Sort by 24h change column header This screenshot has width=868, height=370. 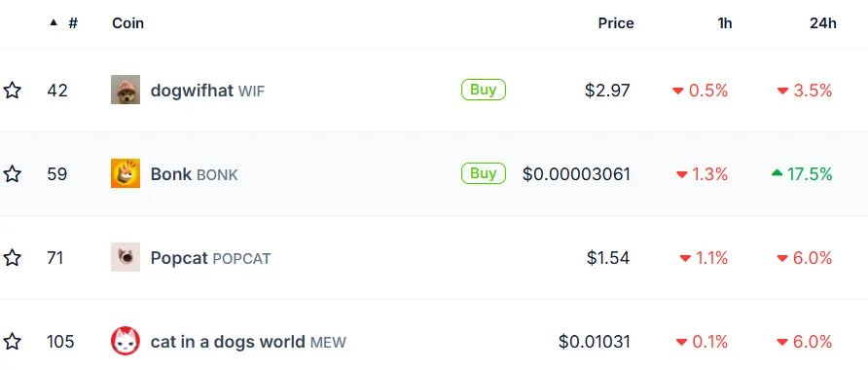pyautogui.click(x=822, y=23)
